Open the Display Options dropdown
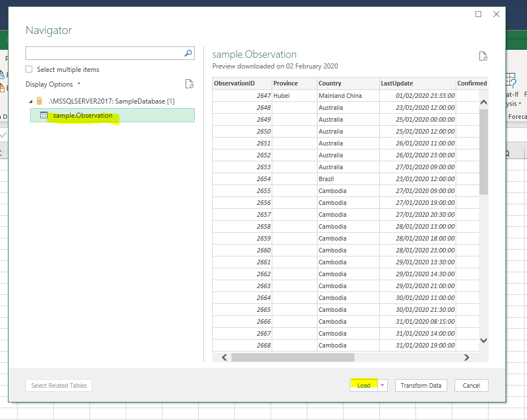The width and height of the screenshot is (527, 420). point(53,84)
